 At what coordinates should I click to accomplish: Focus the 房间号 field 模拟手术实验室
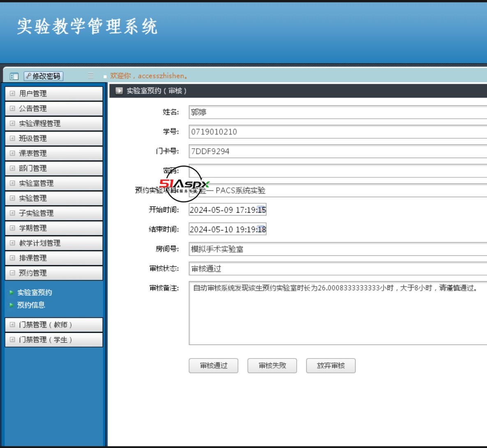point(338,249)
